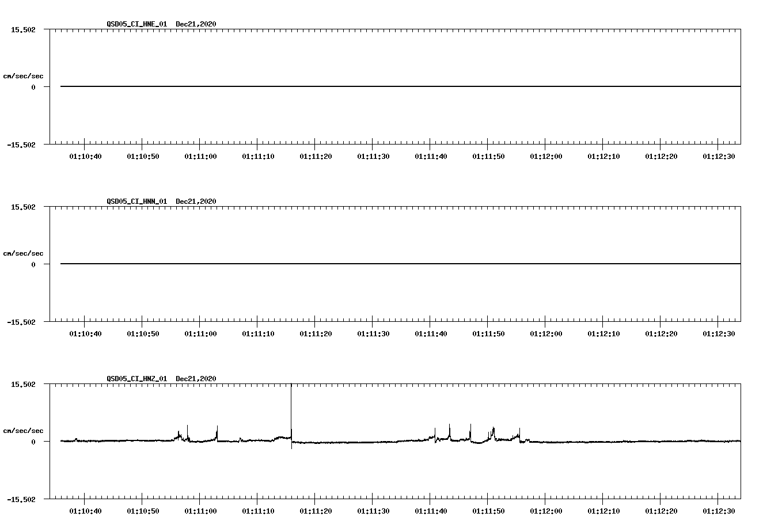Click the cm/sec/sec axis label of bottom plot
Screen dimensions: 782x532
click(24, 430)
